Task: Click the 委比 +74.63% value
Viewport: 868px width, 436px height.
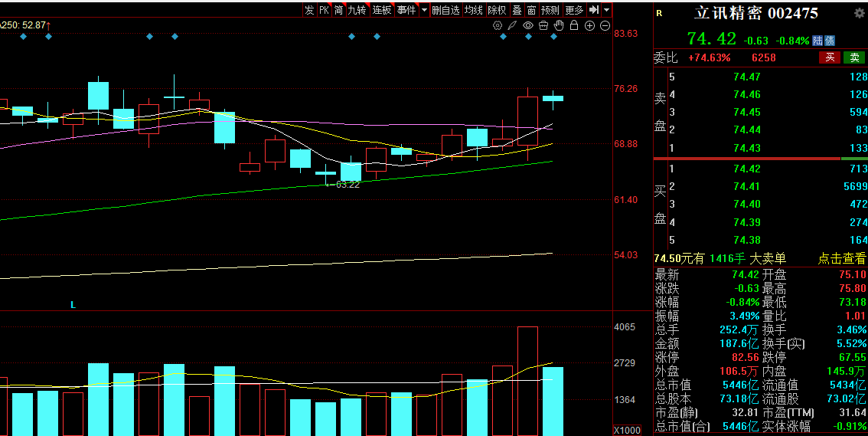Action: tap(709, 57)
